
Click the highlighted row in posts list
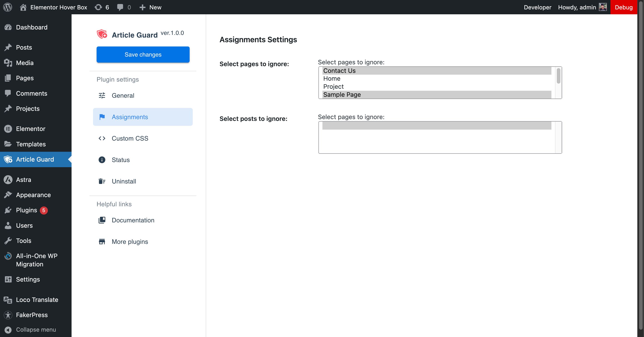437,126
